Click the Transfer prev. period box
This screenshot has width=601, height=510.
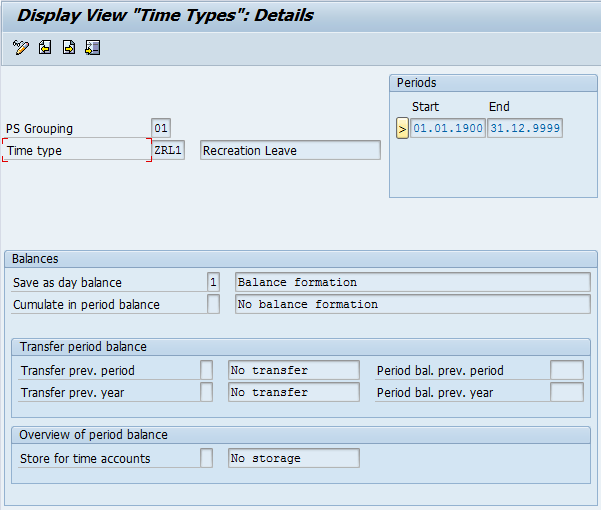[206, 370]
